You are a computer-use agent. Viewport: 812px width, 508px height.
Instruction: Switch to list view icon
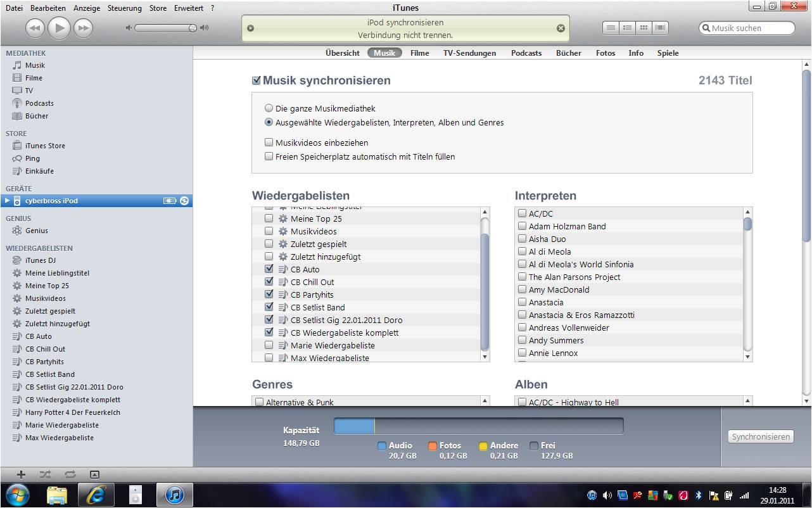611,28
